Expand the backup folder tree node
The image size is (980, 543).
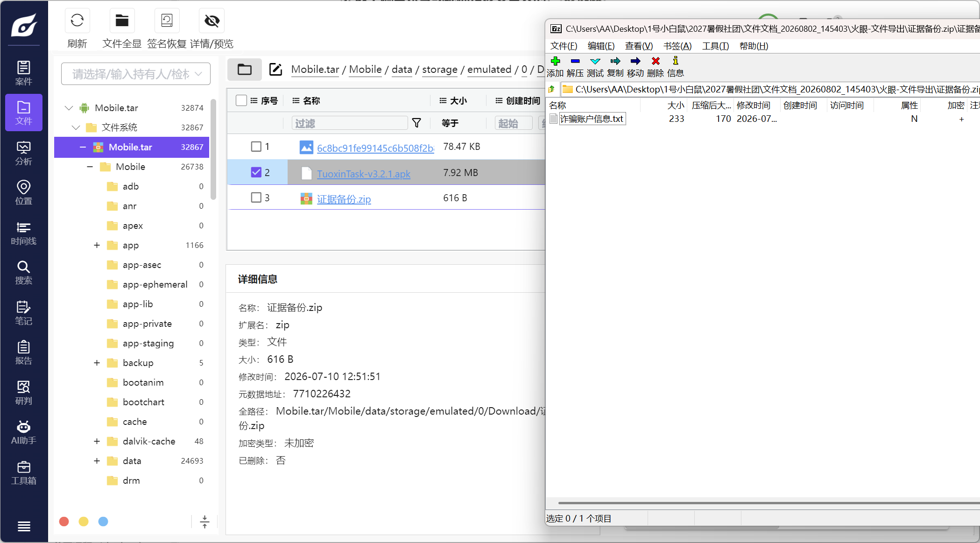97,363
